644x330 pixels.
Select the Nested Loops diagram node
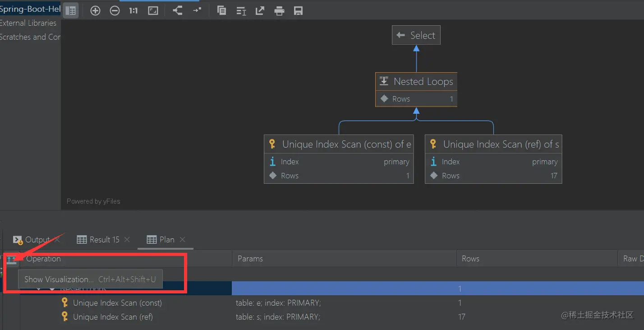[416, 90]
